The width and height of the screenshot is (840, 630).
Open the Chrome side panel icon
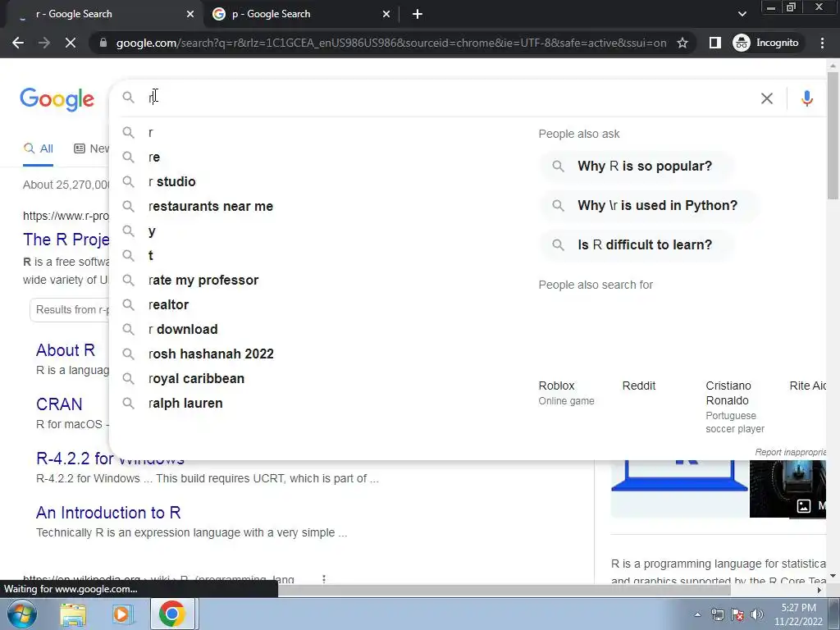(x=714, y=43)
